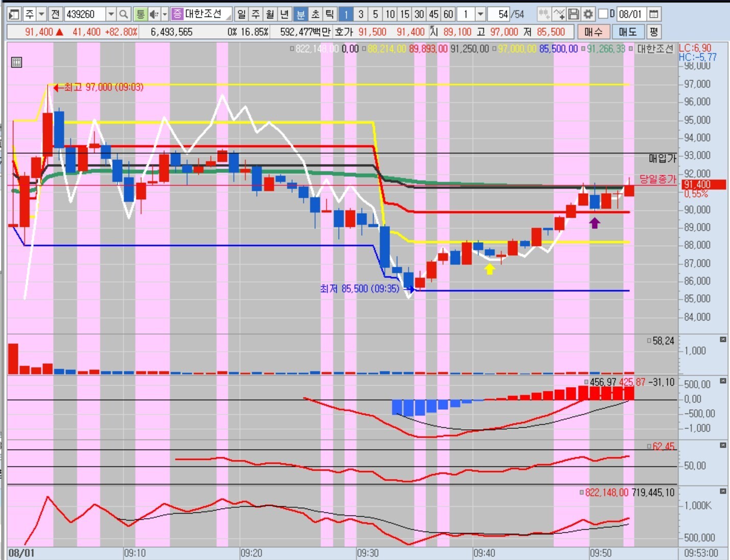730x560 pixels.
Task: Switch to the 틱 tick chart tab
Action: tap(329, 14)
